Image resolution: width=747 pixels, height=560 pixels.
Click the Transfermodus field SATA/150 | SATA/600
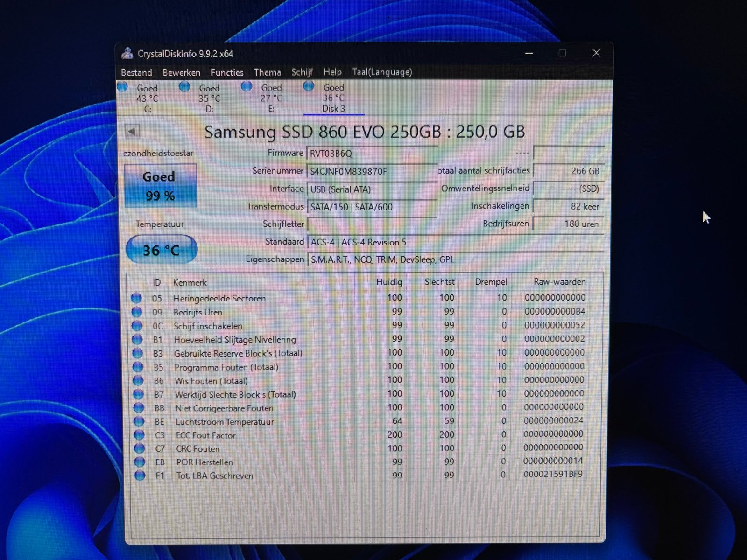pos(372,207)
